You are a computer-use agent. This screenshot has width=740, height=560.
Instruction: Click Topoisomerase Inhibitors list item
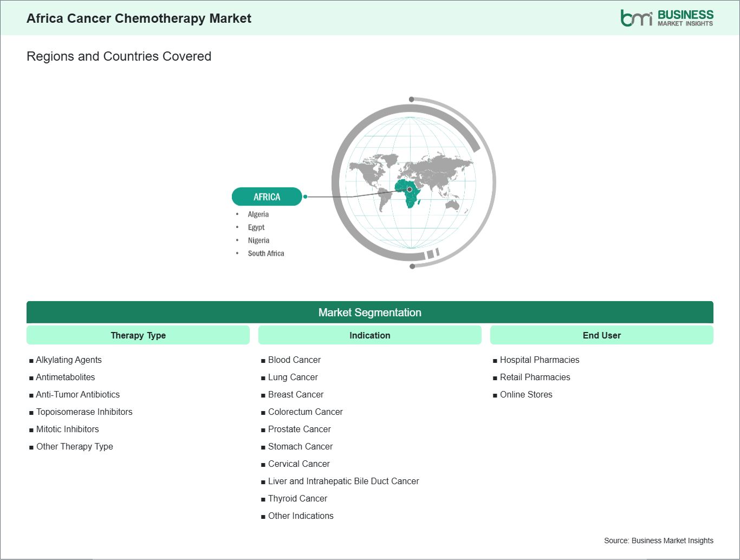point(84,412)
